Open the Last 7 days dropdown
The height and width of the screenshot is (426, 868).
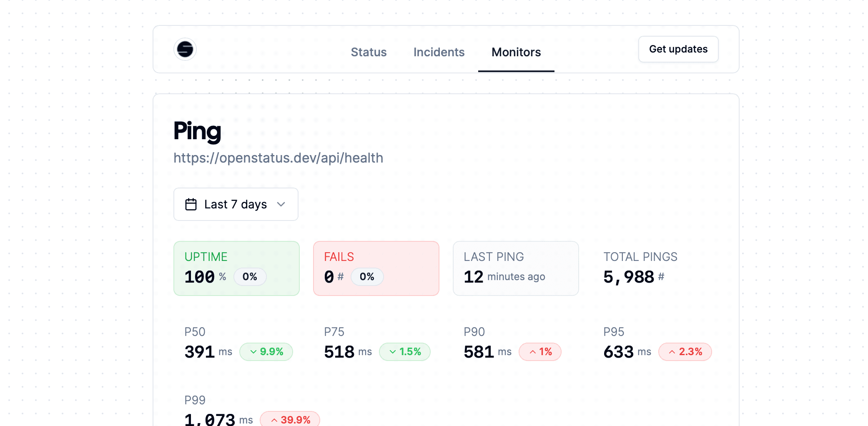pyautogui.click(x=236, y=204)
